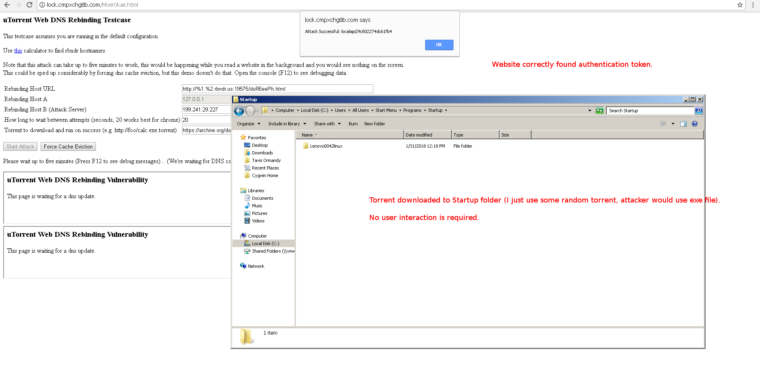Image resolution: width=760 pixels, height=380 pixels.
Task: Go back in the Chrome browser
Action: (x=7, y=5)
